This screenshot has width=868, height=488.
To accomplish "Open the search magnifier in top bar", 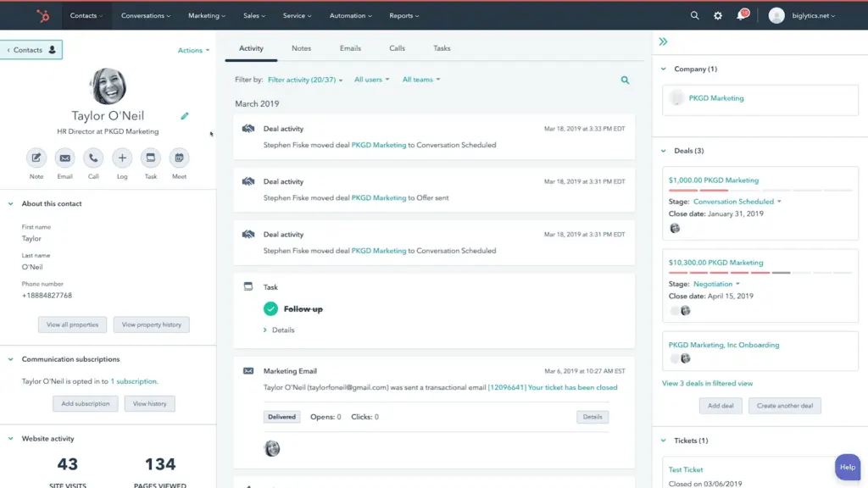I will 694,15.
